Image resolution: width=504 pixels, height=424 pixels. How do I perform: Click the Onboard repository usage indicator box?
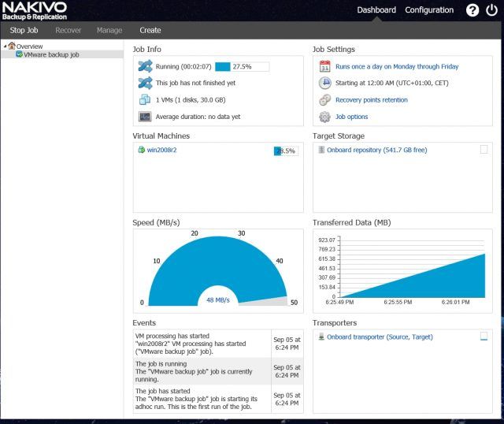[x=484, y=149]
